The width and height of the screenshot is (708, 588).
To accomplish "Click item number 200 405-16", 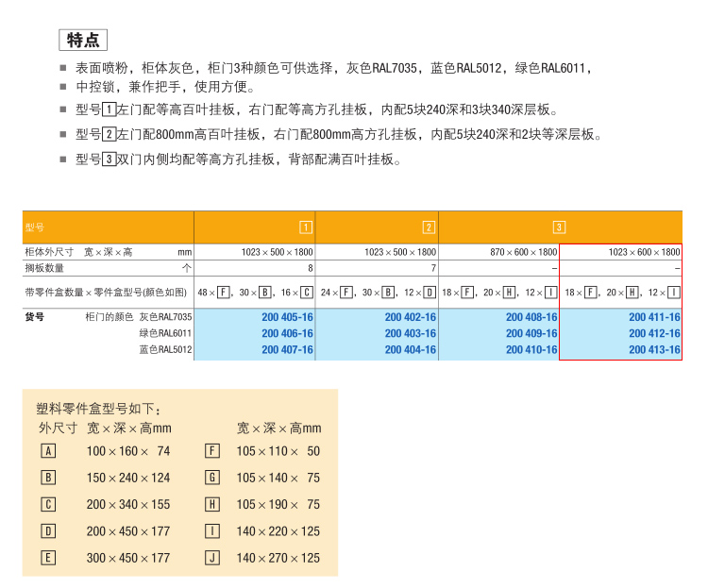I will 287,317.
